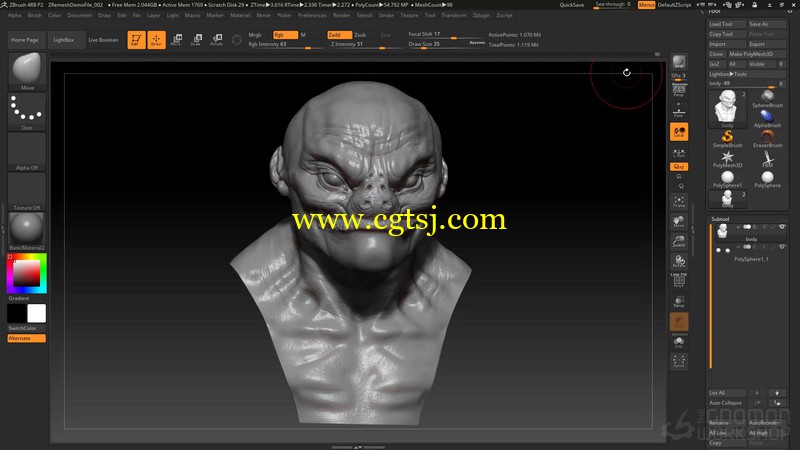The image size is (800, 450).
Task: Open the Dots stroke selector
Action: [x=27, y=112]
